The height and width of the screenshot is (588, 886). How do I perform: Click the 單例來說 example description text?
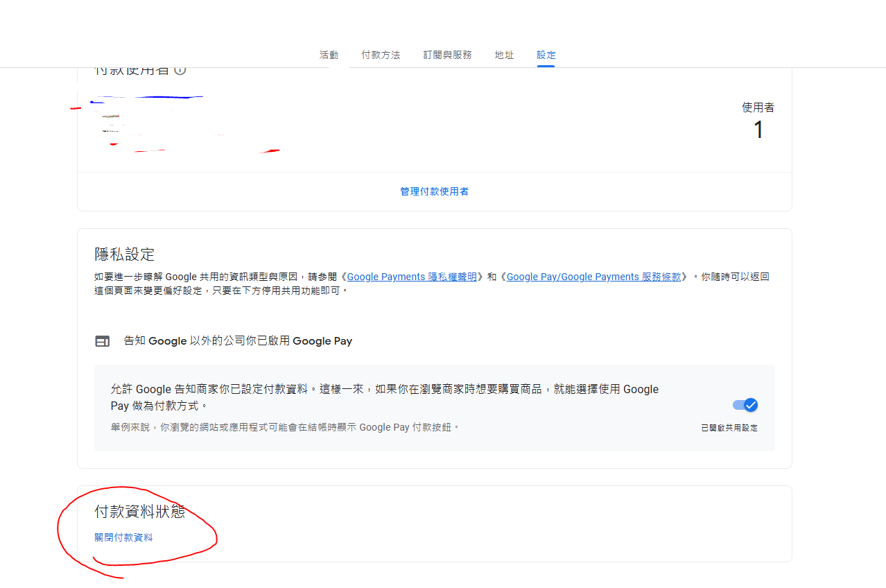coord(285,427)
